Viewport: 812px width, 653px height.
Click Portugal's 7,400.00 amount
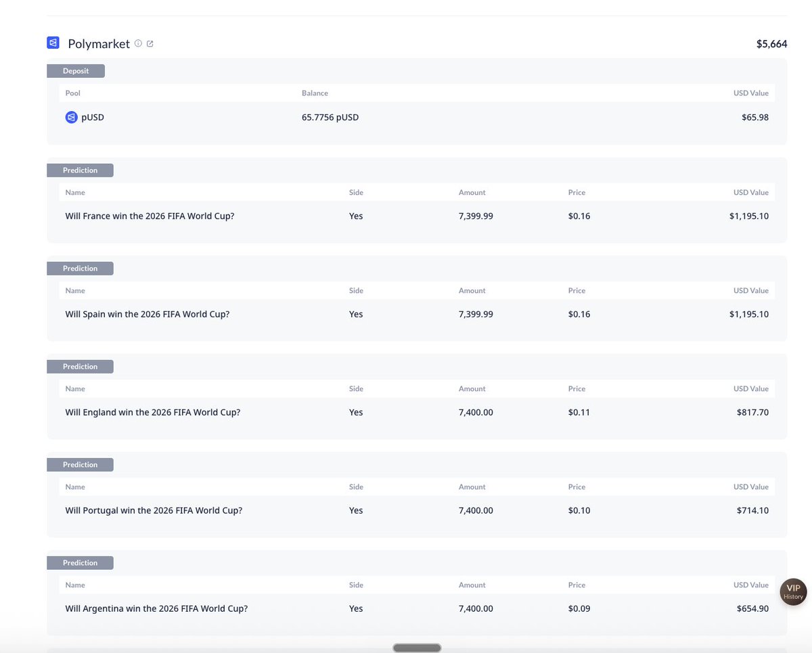coord(476,510)
